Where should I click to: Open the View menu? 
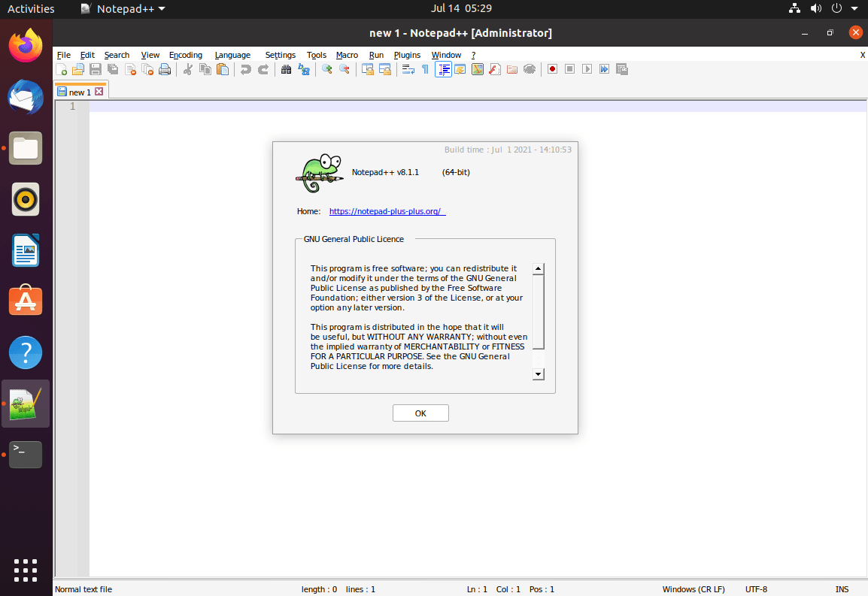tap(150, 55)
